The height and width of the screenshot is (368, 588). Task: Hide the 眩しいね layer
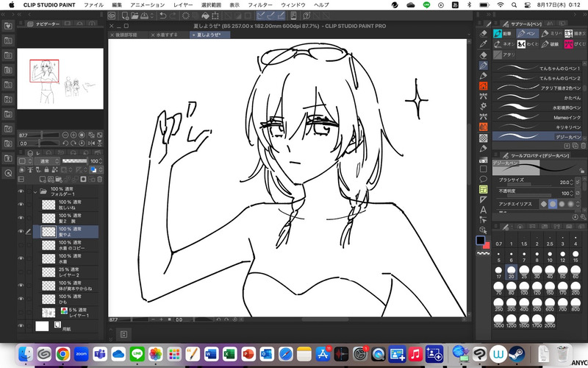21,205
